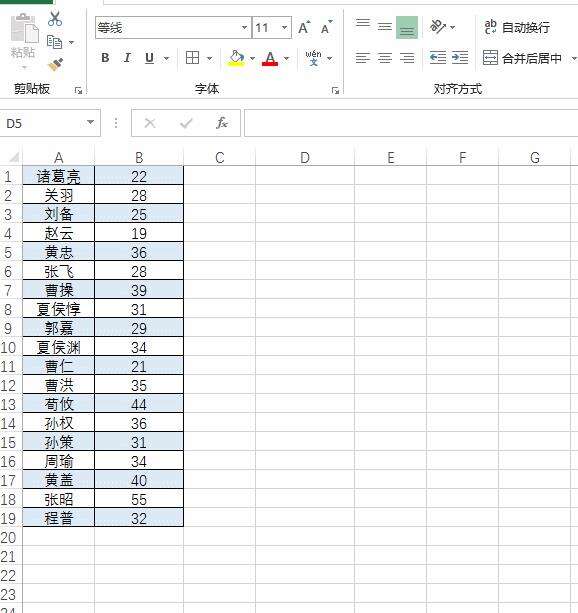Viewport: 578px width, 613px height.
Task: Open merge and center dropdown arrow
Action: pyautogui.click(x=573, y=58)
